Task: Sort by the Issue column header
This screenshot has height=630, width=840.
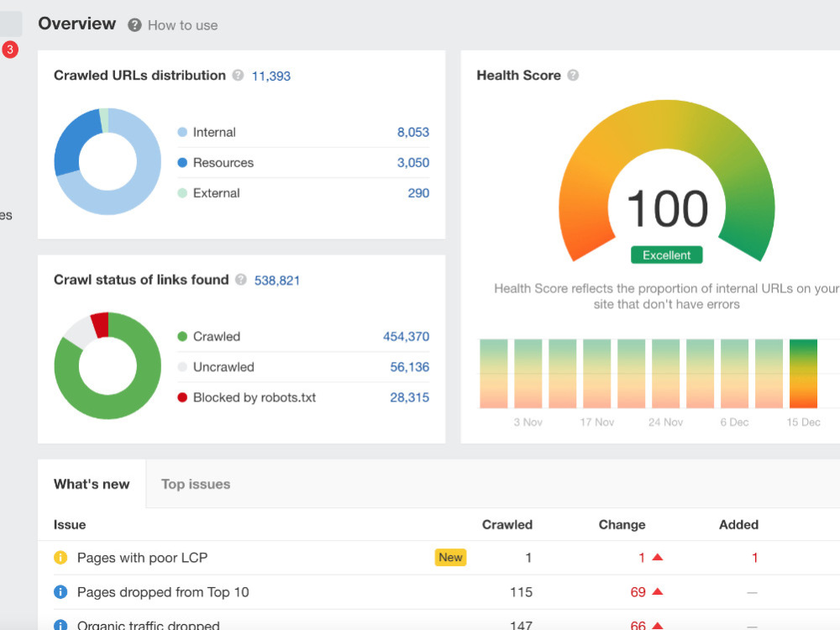Action: 70,524
